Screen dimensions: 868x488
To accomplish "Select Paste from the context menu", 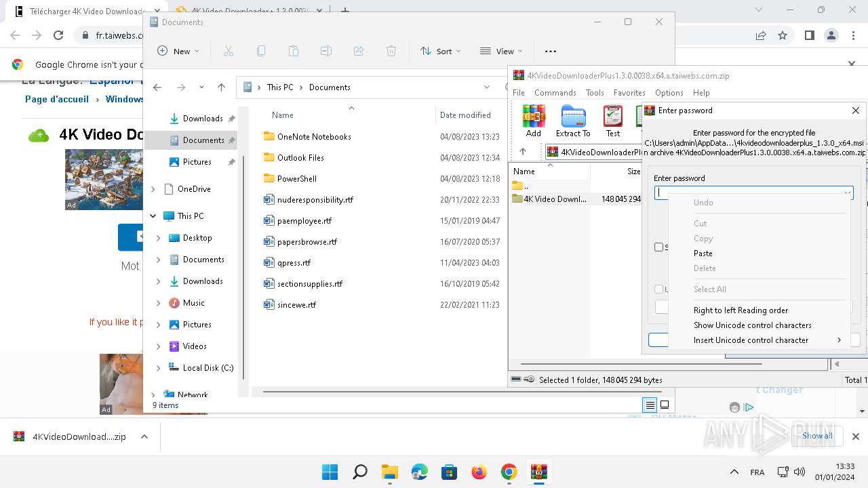I will (x=703, y=253).
